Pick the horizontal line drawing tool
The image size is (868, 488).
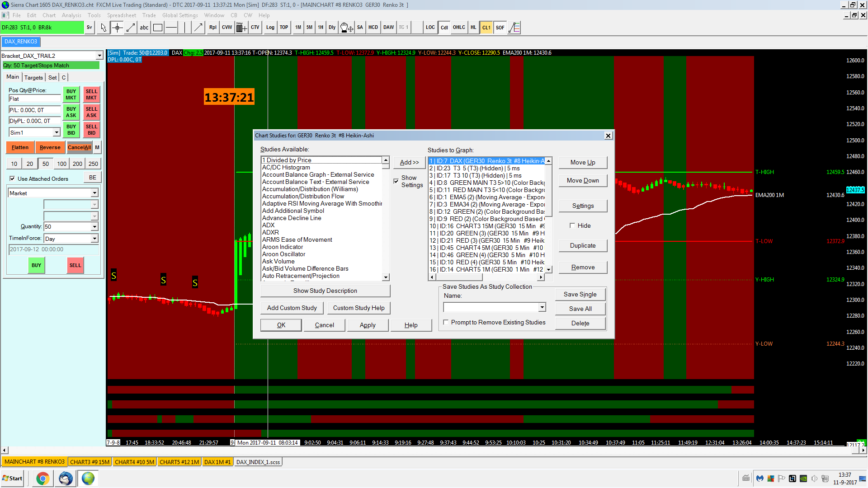point(171,28)
